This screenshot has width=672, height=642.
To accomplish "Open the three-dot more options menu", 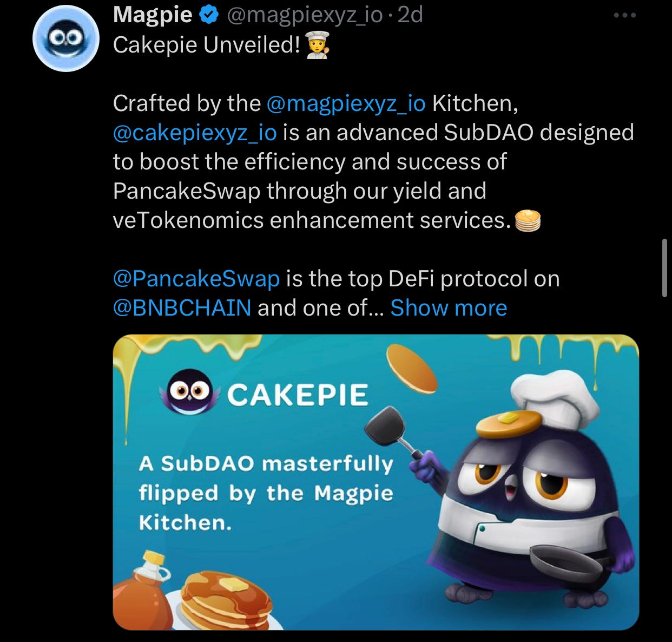I will click(x=625, y=15).
